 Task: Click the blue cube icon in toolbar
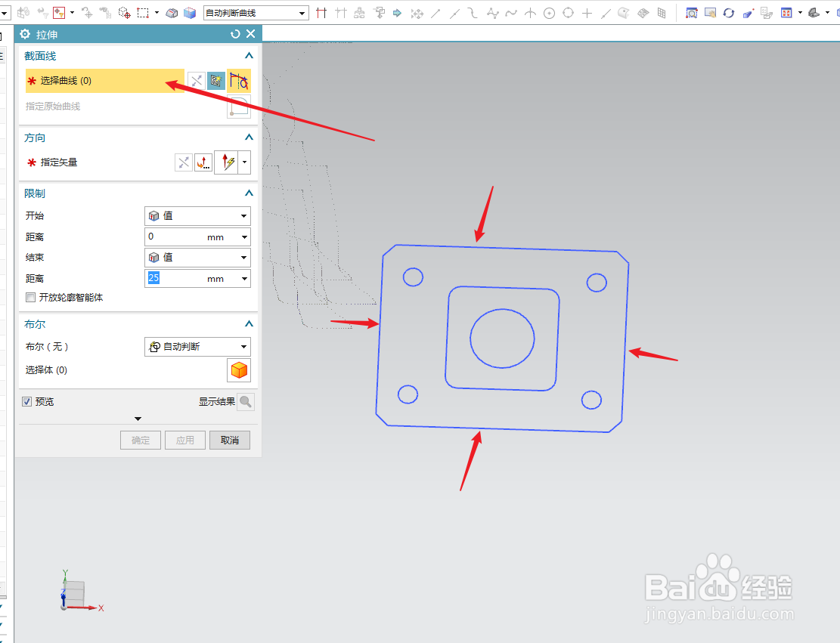tap(190, 13)
